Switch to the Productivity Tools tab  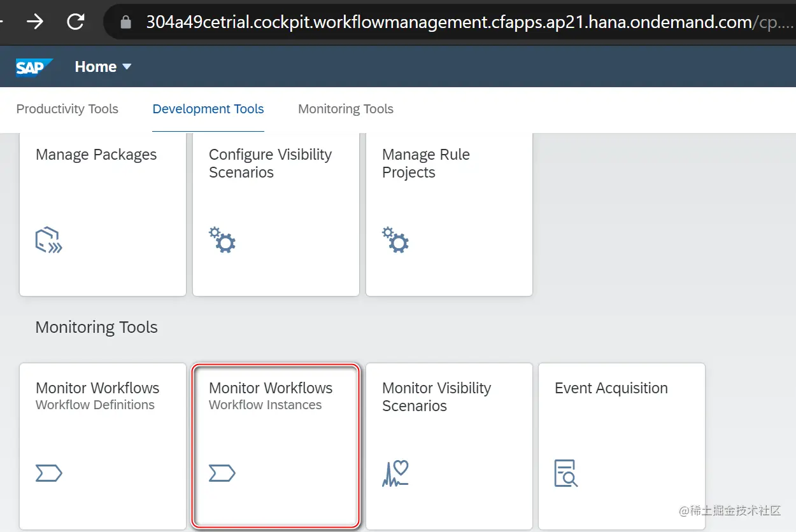(x=67, y=109)
